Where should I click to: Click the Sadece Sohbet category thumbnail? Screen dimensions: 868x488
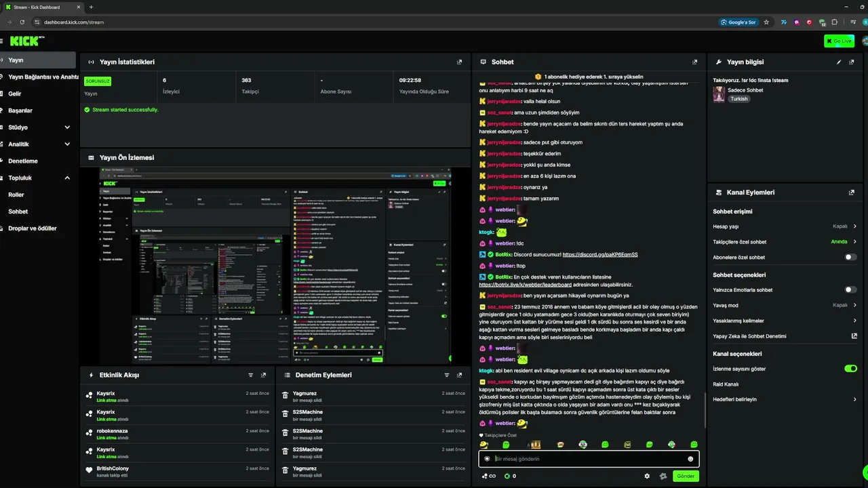tap(719, 94)
